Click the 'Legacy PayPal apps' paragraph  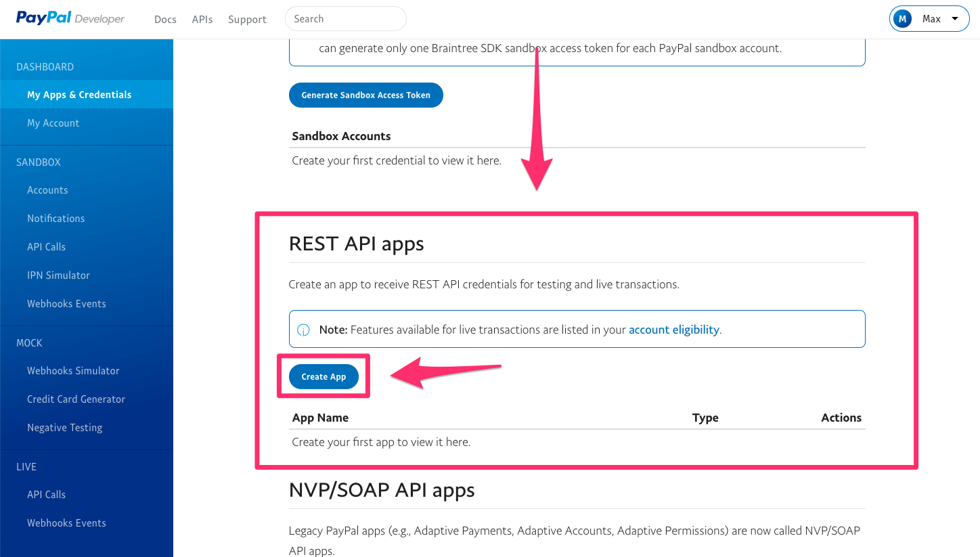575,541
